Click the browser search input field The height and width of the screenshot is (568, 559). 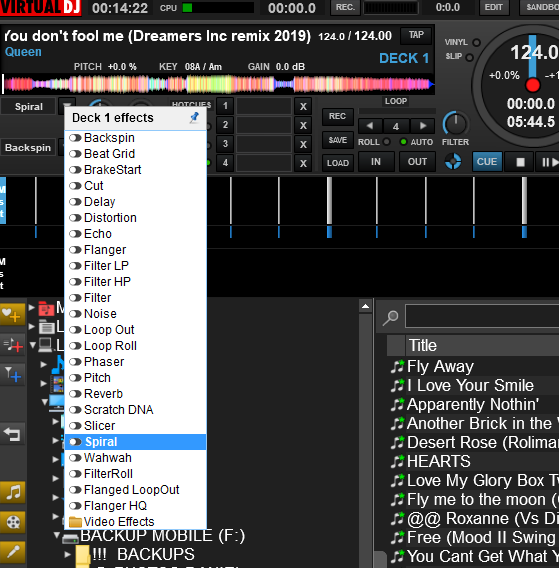[482, 316]
